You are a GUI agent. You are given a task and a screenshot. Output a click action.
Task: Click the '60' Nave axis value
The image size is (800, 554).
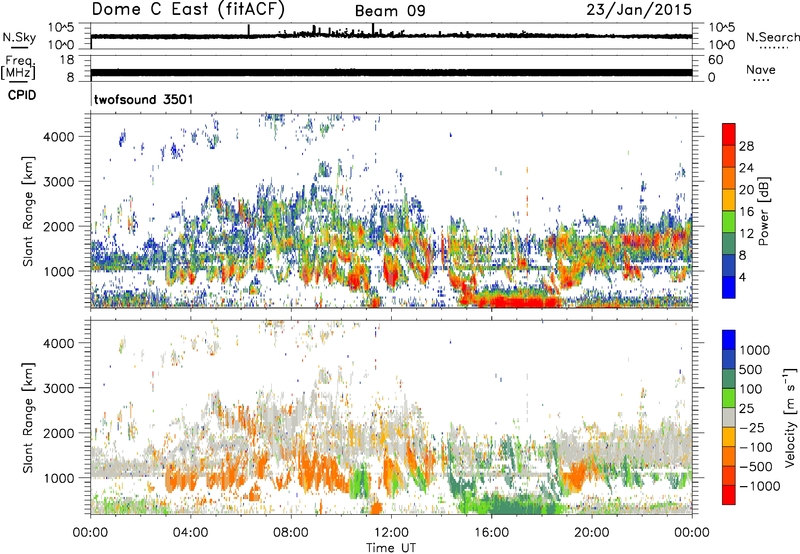(715, 60)
